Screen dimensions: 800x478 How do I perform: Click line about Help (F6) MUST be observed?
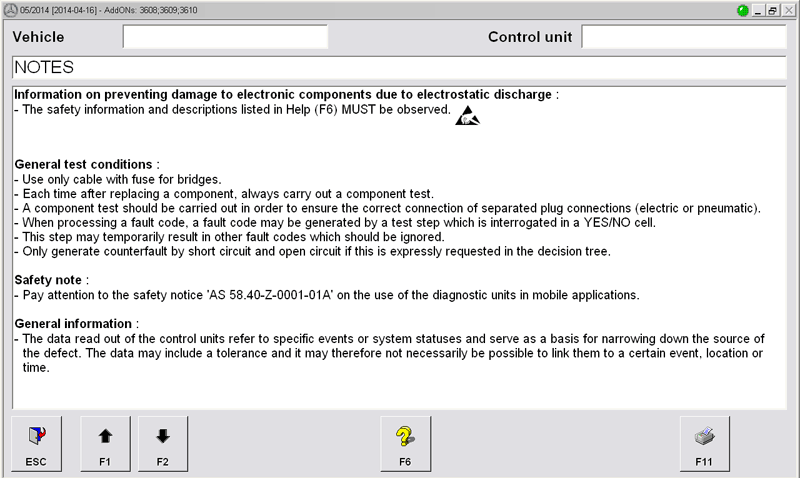[233, 110]
